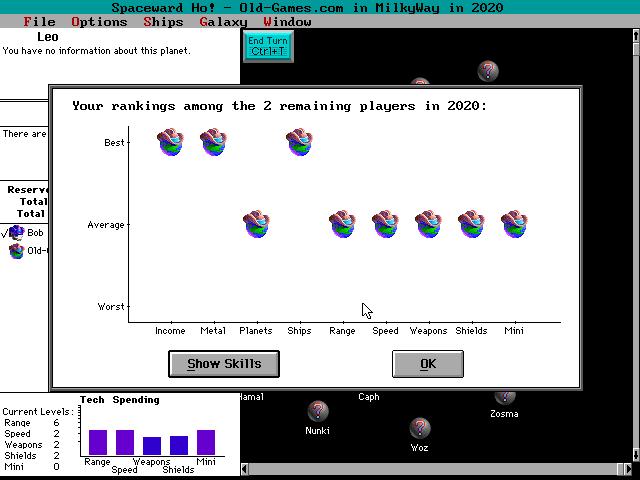Image resolution: width=640 pixels, height=480 pixels.
Task: Click the Old-Games player avatar icon
Action: pos(17,251)
